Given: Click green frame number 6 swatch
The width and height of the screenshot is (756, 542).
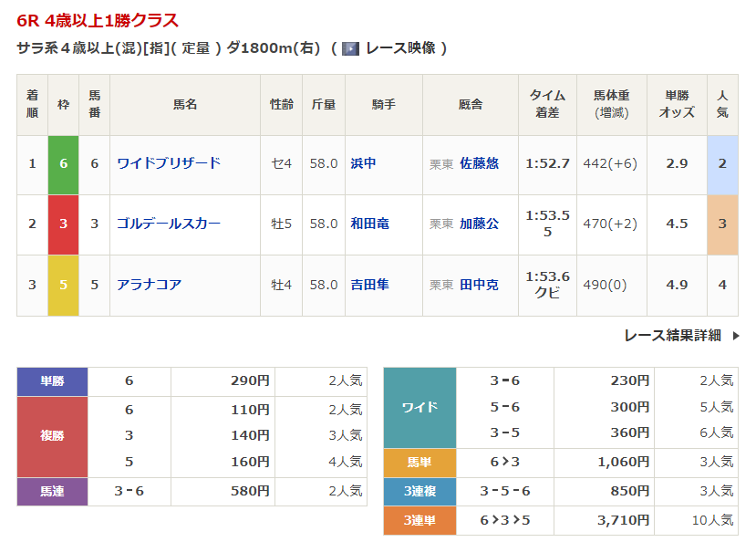Looking at the screenshot, I should [63, 163].
